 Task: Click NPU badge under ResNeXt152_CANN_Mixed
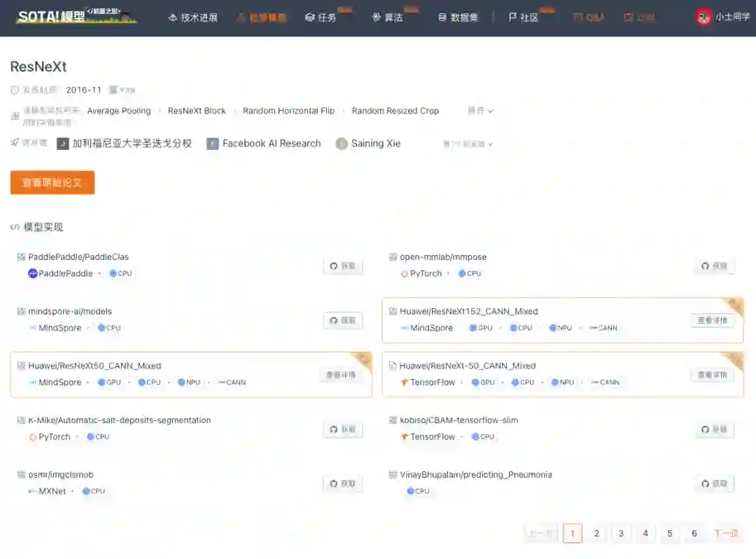pyautogui.click(x=560, y=328)
